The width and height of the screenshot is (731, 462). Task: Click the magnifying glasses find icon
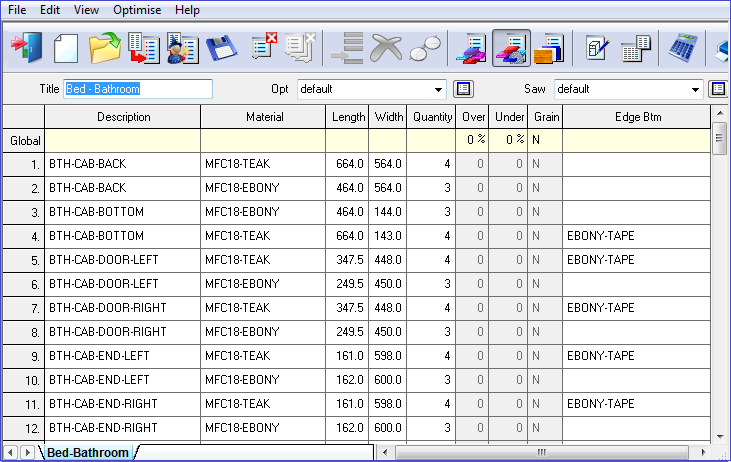click(x=425, y=48)
